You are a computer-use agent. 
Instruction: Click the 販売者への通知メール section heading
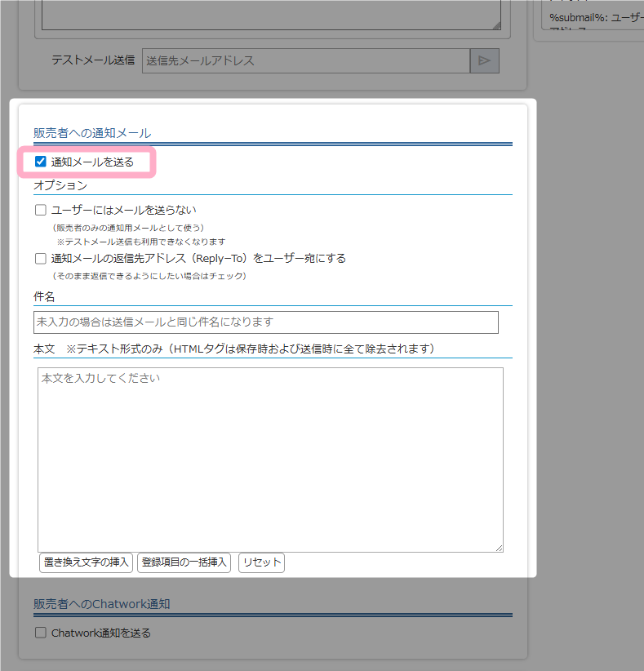pyautogui.click(x=92, y=132)
